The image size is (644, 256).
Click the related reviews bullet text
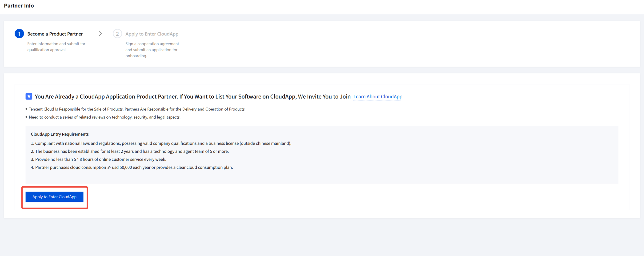tap(104, 117)
